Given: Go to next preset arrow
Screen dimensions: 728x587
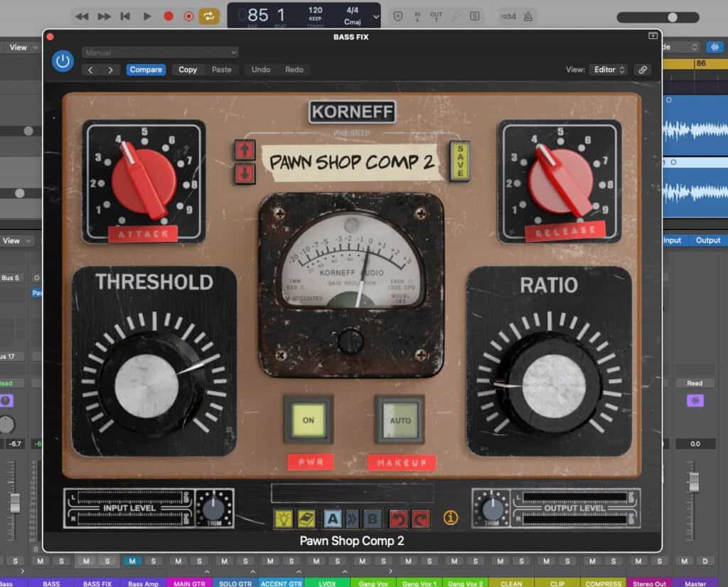Looking at the screenshot, I should (x=110, y=70).
